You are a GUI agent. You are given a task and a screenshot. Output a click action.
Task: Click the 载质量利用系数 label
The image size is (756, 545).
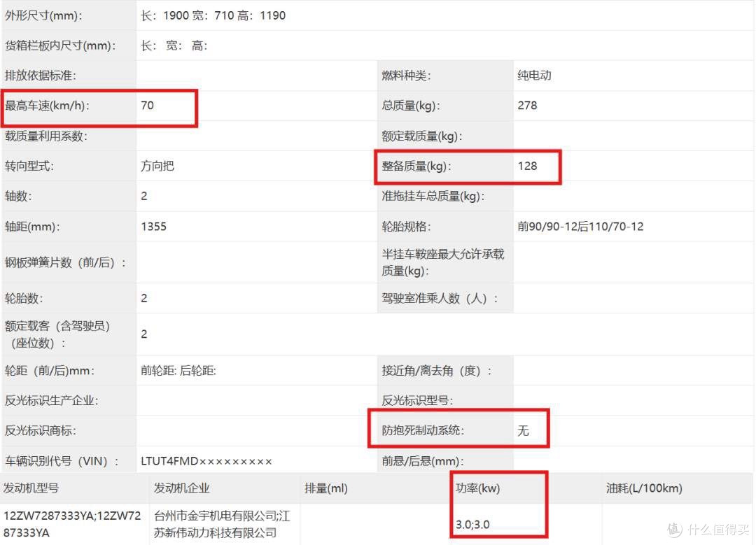point(46,136)
